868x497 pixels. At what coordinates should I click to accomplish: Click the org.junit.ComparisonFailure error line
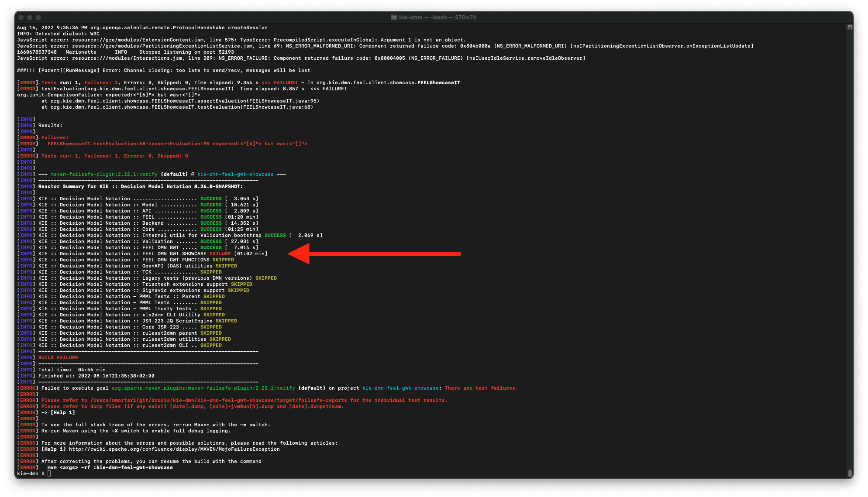(x=108, y=95)
